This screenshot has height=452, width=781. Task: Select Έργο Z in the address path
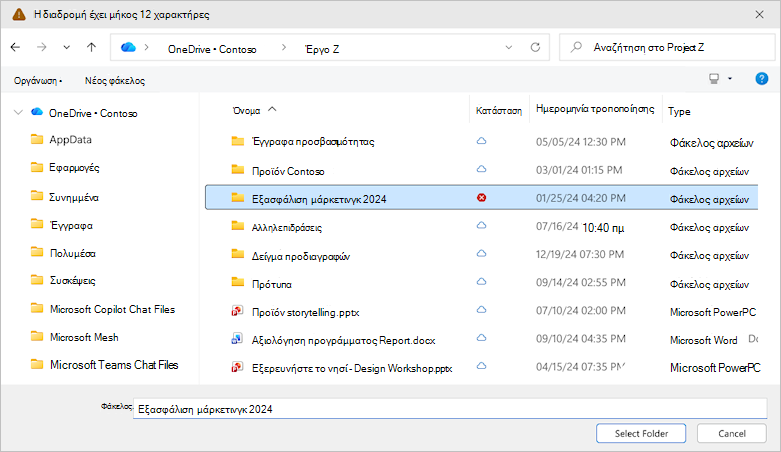tap(322, 49)
